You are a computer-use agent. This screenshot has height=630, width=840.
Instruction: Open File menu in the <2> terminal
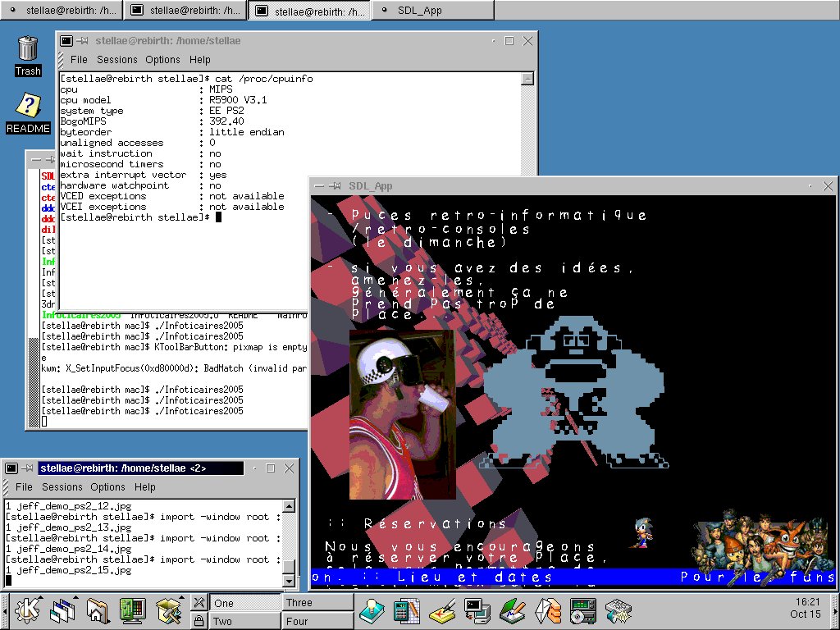(x=24, y=487)
